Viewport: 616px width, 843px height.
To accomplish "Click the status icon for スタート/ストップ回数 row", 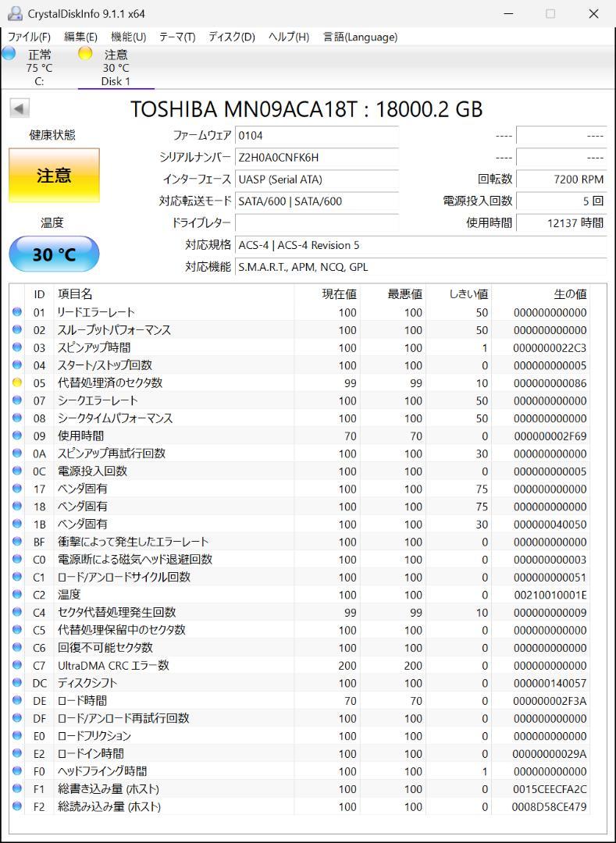I will pos(17,365).
